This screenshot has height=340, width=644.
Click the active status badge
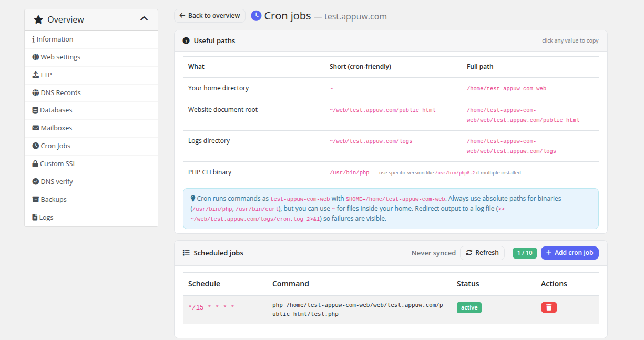469,307
